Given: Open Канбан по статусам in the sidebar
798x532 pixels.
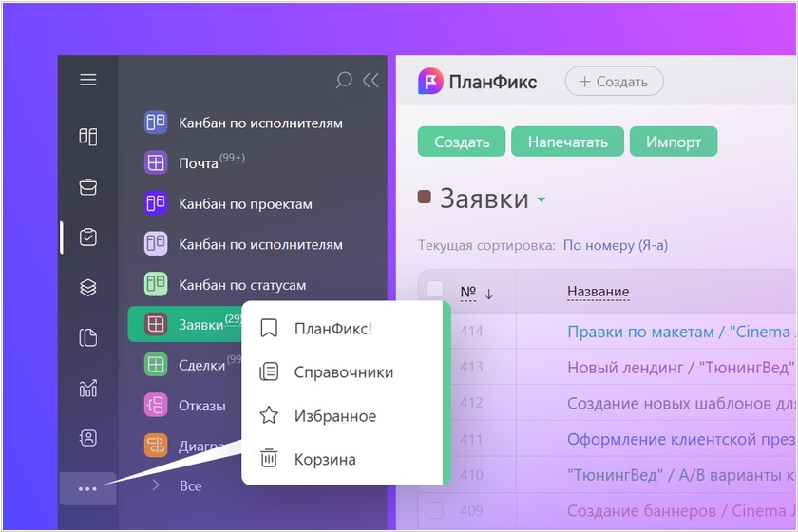Looking at the screenshot, I should 242,285.
